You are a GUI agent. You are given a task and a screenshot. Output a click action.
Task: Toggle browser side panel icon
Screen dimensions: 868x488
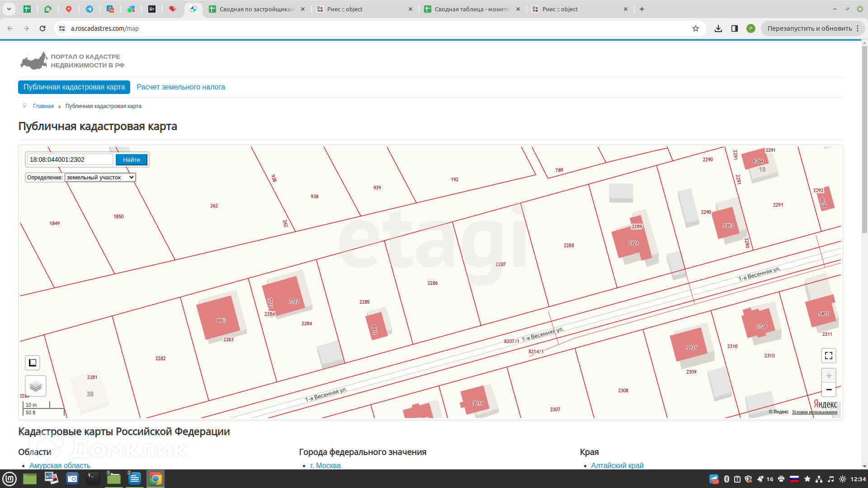click(x=734, y=28)
